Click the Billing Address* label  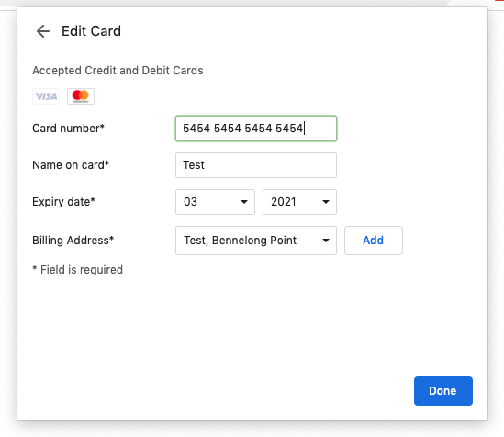(73, 241)
